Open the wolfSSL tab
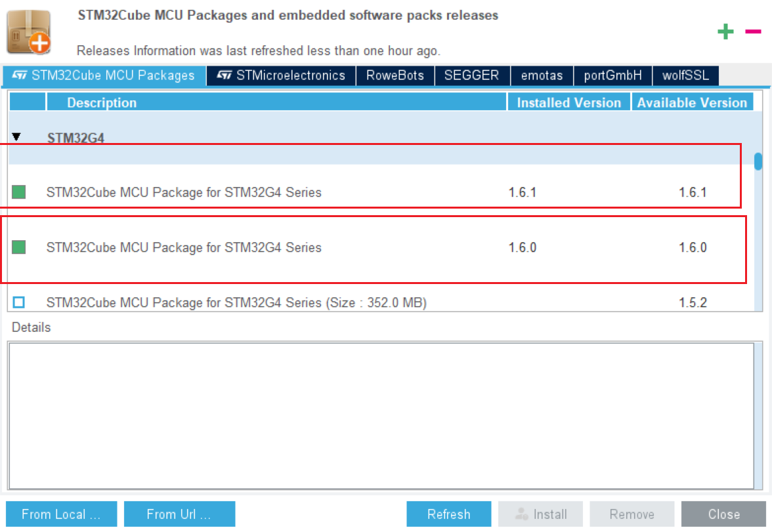The height and width of the screenshot is (532, 772). pyautogui.click(x=685, y=76)
